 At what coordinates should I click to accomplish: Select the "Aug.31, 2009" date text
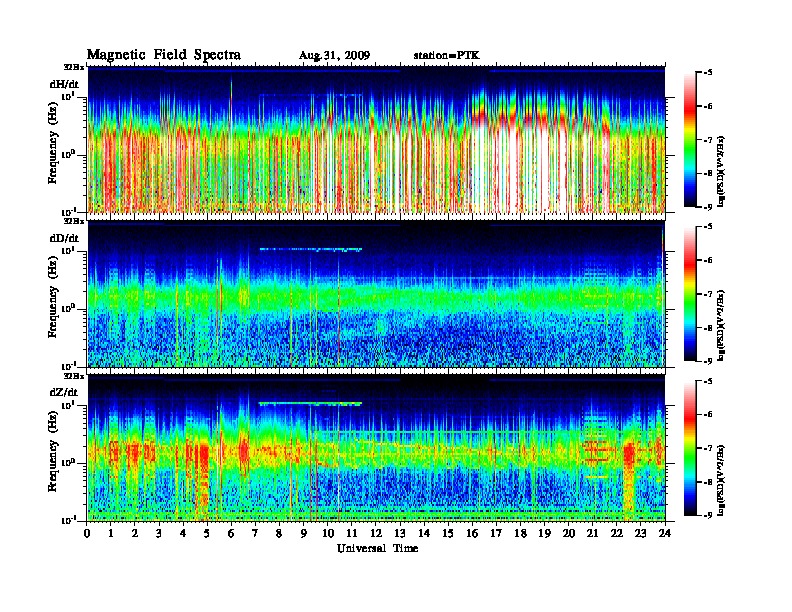point(334,56)
